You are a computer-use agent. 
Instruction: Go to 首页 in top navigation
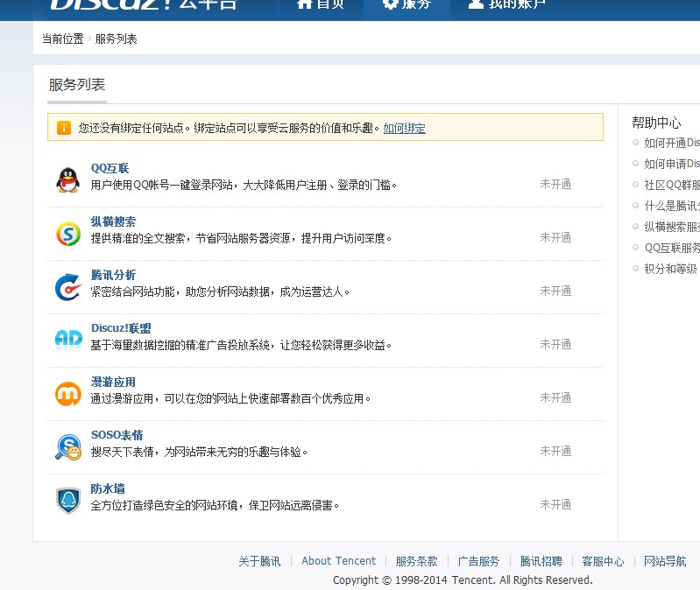[x=321, y=4]
